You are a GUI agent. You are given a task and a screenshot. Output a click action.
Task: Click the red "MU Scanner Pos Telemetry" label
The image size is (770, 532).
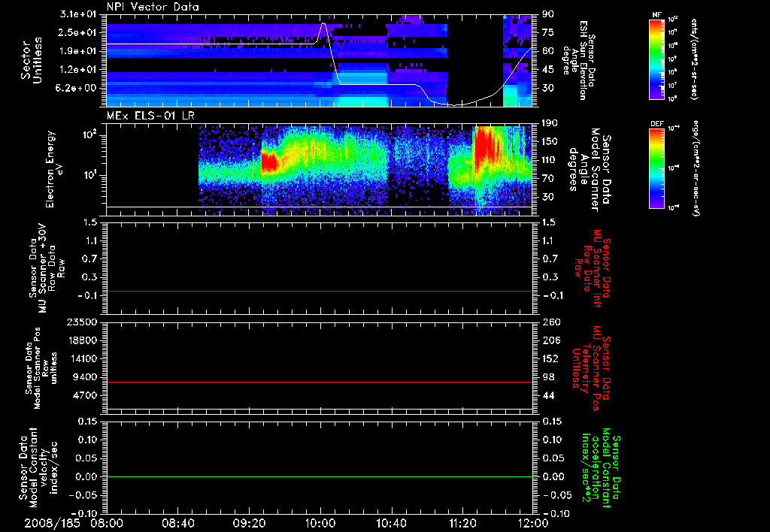coord(591,368)
